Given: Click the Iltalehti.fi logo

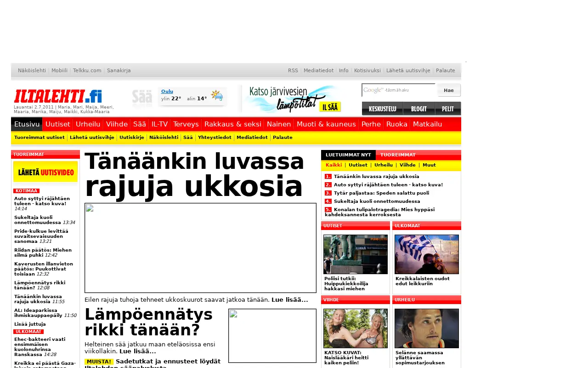Looking at the screenshot, I should click(58, 96).
